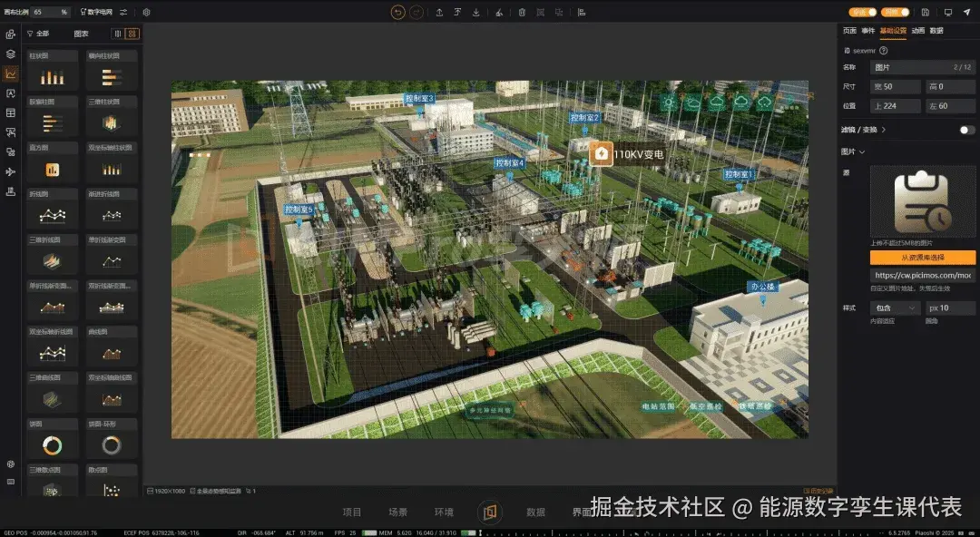980x537 pixels.
Task: Open the 全部 filter dropdown
Action: click(x=38, y=34)
